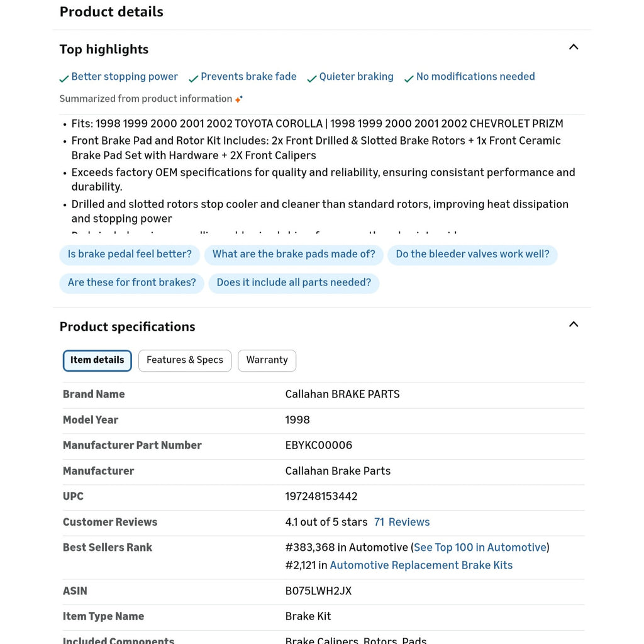Select the Item details tab

click(97, 360)
